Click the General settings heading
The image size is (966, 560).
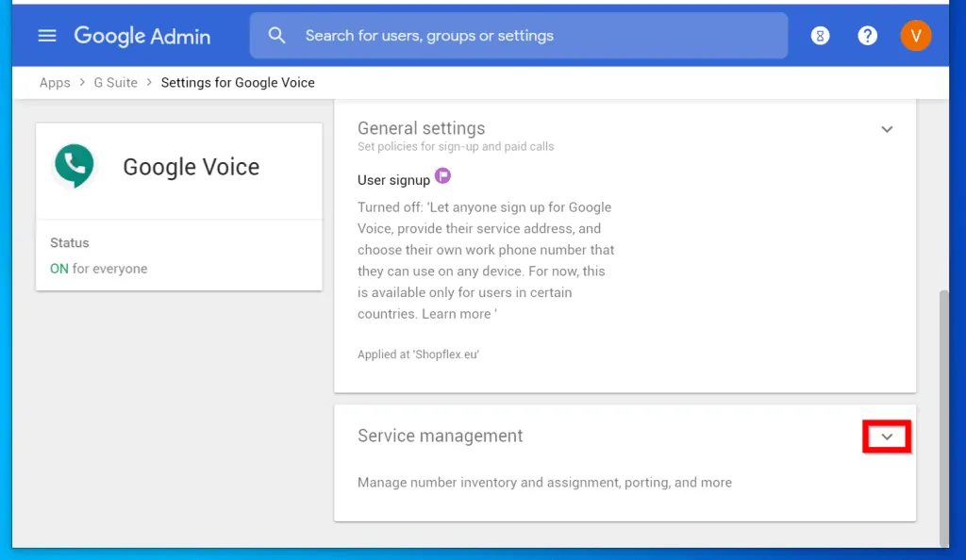click(421, 128)
